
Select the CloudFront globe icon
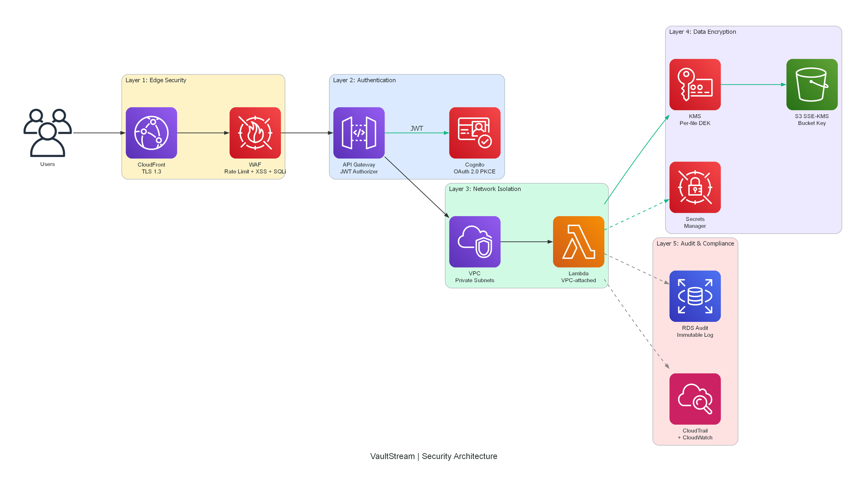click(151, 133)
